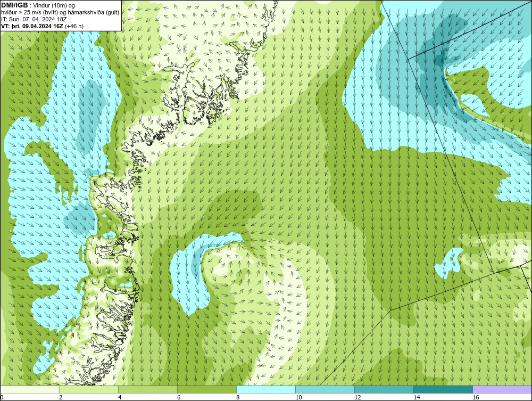The image size is (532, 401).
Task: Click the 10–12 m/s cyan legend swatch
Action: 325,389
